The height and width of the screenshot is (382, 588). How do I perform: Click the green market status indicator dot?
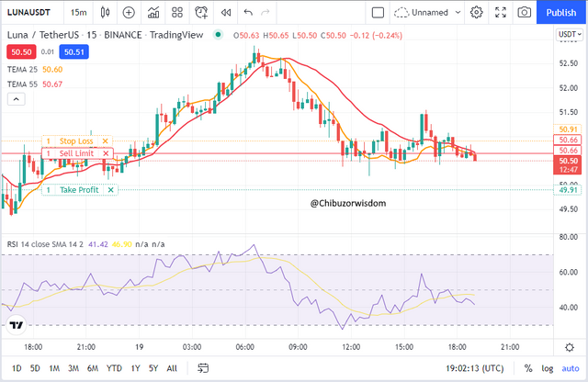218,35
